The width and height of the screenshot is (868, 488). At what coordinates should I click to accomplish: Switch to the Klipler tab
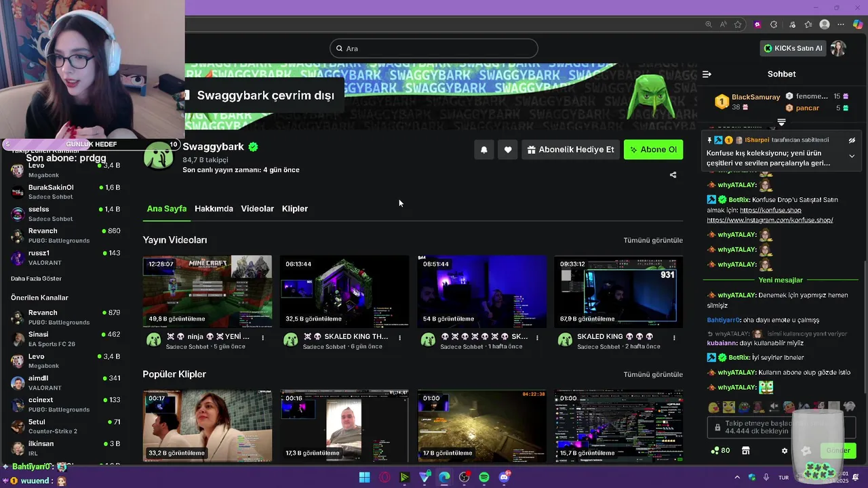click(x=295, y=209)
